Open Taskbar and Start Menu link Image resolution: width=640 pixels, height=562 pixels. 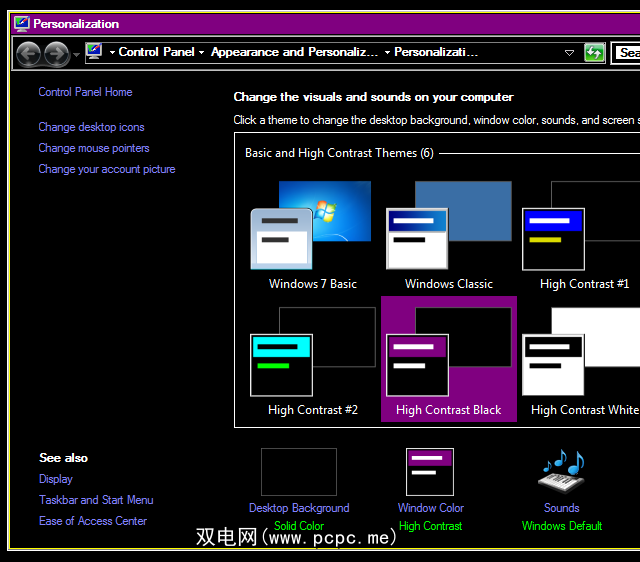[96, 500]
